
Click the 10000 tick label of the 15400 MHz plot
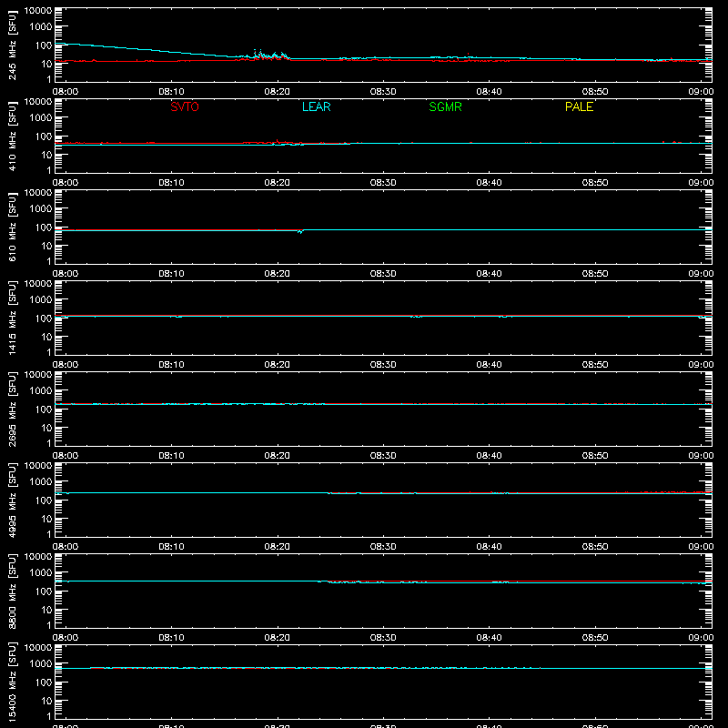click(38, 648)
